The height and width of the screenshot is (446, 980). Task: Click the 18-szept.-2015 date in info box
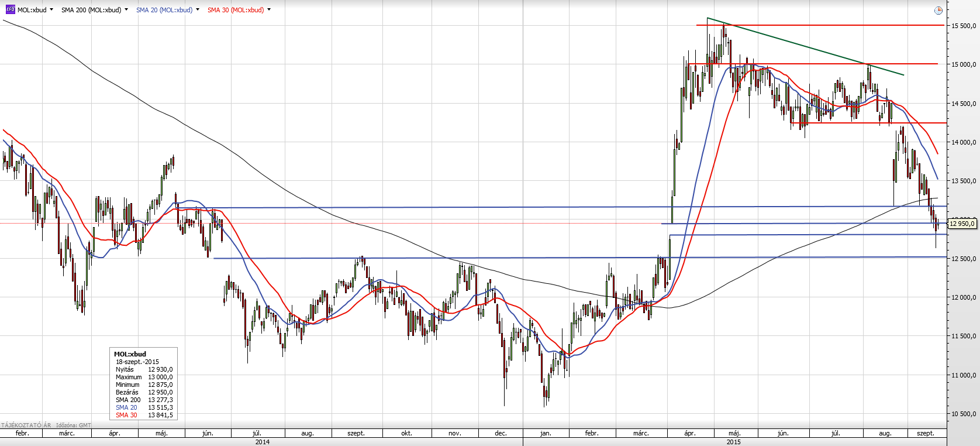pos(137,362)
